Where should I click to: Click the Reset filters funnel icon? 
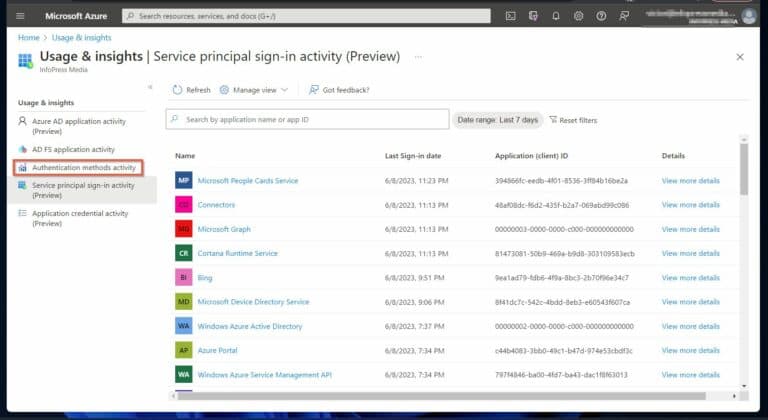click(x=553, y=120)
